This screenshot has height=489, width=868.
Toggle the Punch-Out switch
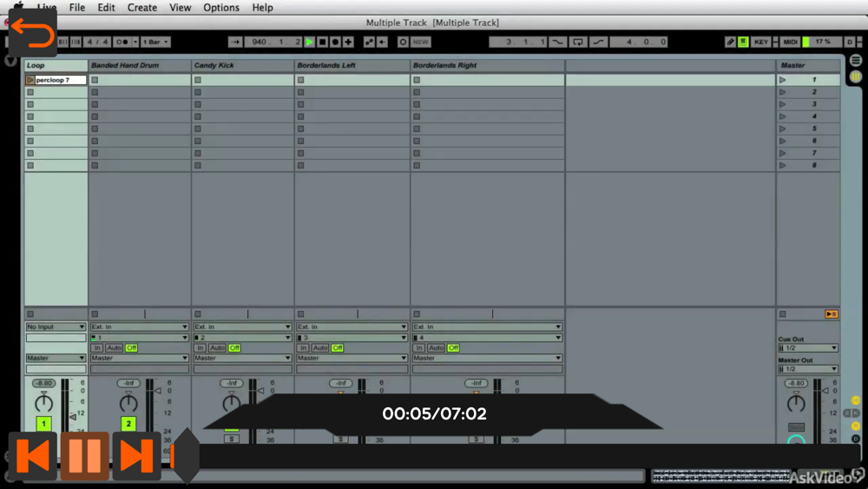click(598, 42)
